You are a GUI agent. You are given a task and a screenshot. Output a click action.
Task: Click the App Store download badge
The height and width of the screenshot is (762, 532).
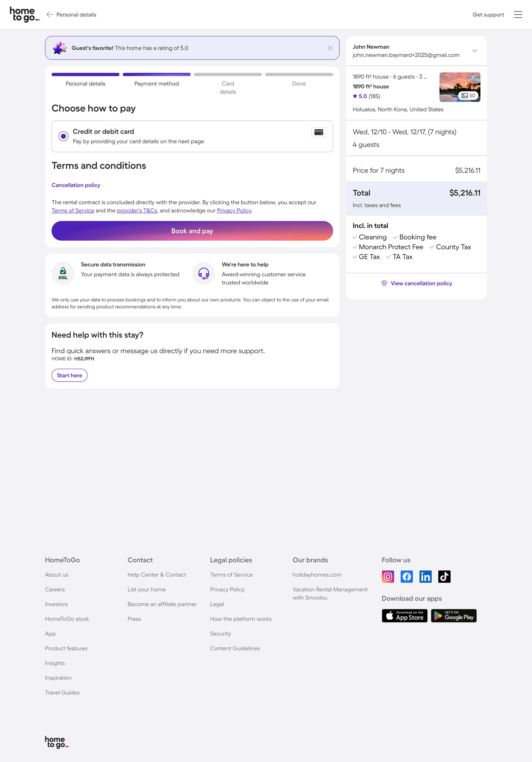[x=404, y=616]
